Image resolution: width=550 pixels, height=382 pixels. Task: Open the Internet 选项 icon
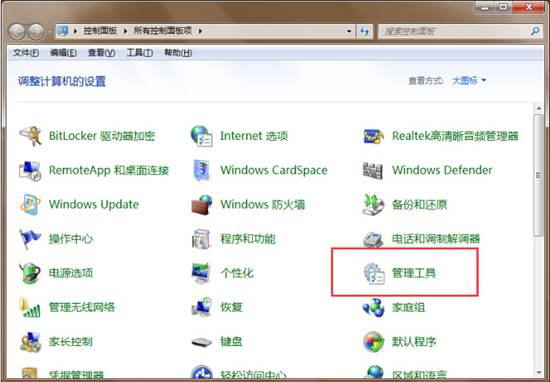202,136
